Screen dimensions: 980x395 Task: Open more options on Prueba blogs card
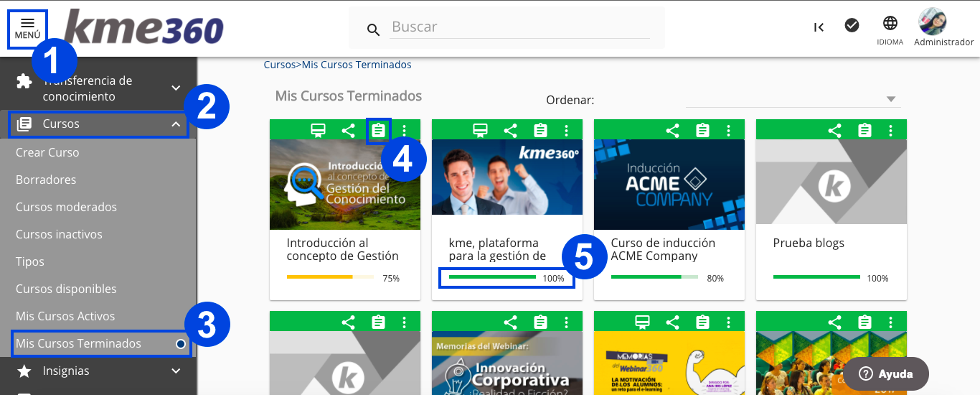891,130
